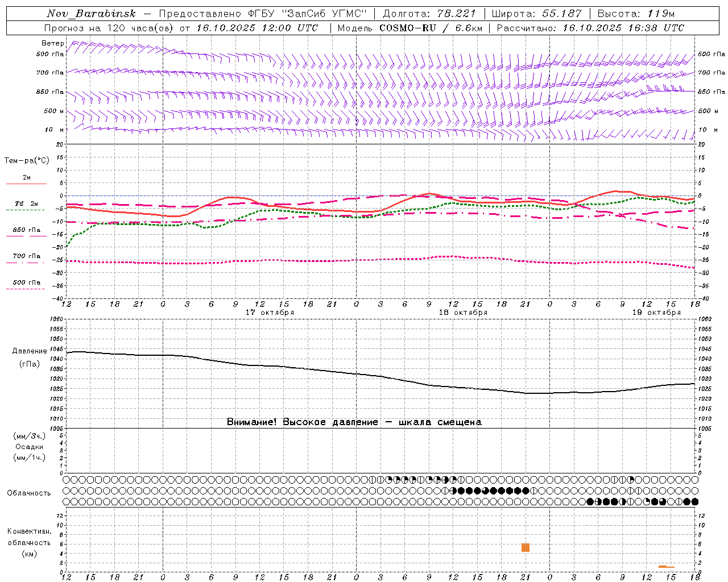Click the elevation value Высота: 119м

pos(636,14)
